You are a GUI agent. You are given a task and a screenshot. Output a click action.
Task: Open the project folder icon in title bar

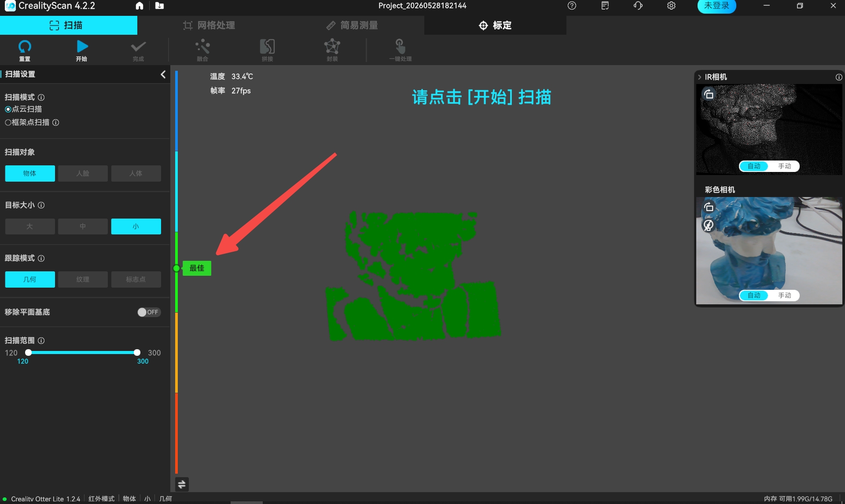(159, 6)
